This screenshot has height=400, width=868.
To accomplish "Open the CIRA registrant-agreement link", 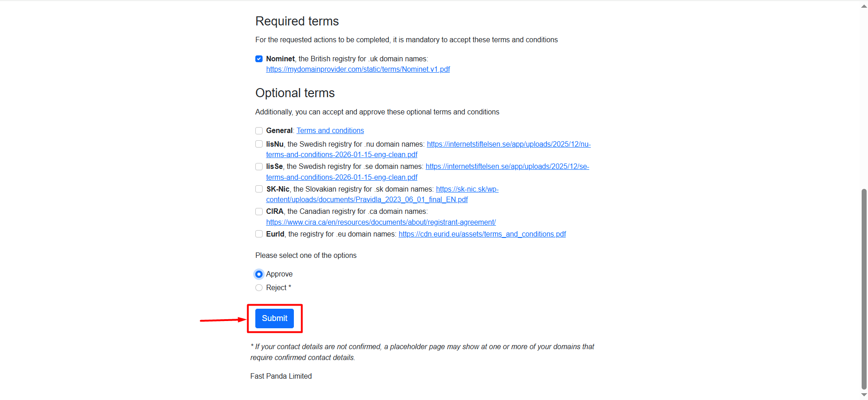I will pos(380,222).
